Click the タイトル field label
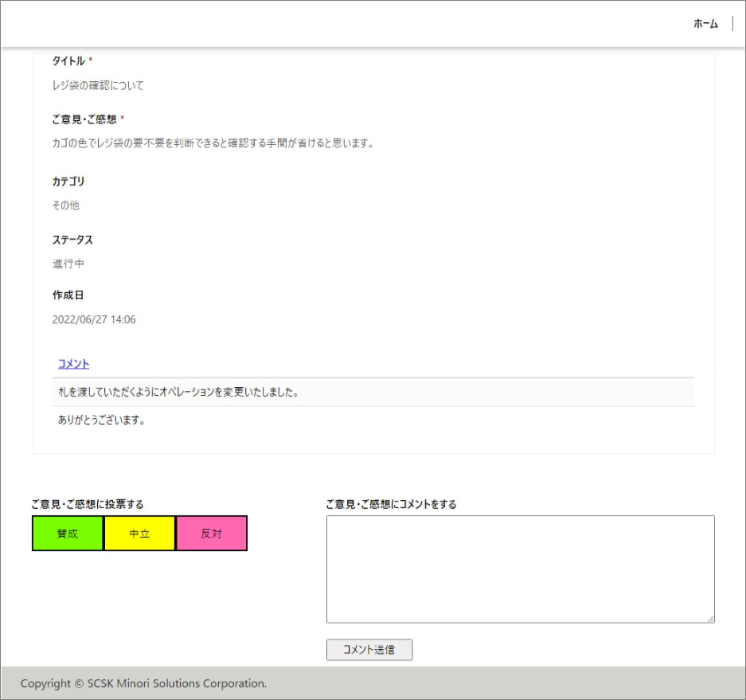This screenshot has width=746, height=700. (x=68, y=61)
